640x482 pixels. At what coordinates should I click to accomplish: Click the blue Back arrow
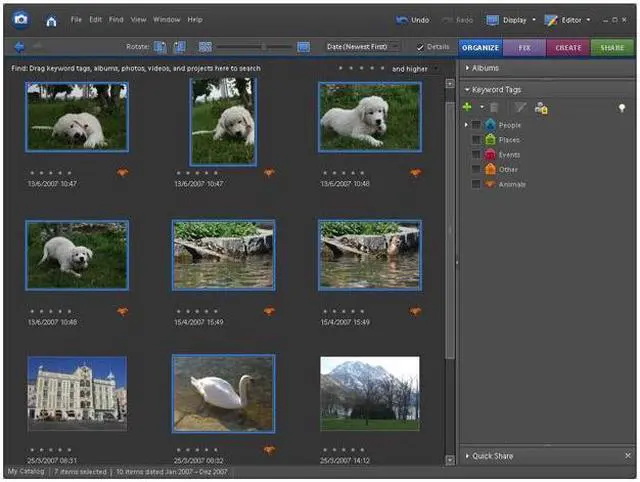point(19,47)
